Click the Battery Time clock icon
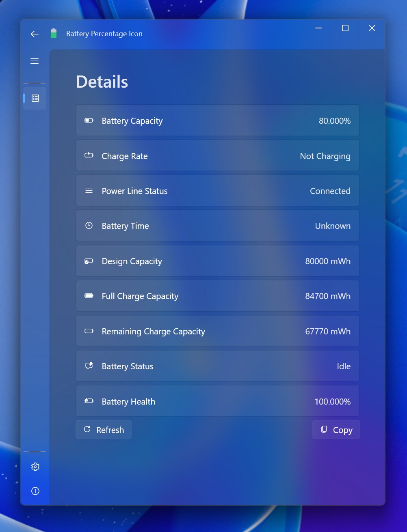 point(89,226)
